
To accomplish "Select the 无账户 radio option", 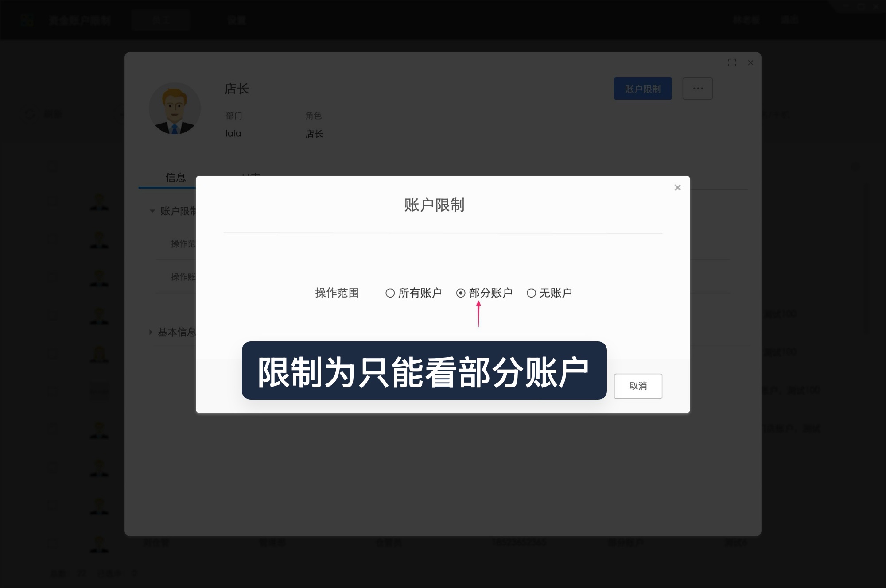I will [x=531, y=292].
